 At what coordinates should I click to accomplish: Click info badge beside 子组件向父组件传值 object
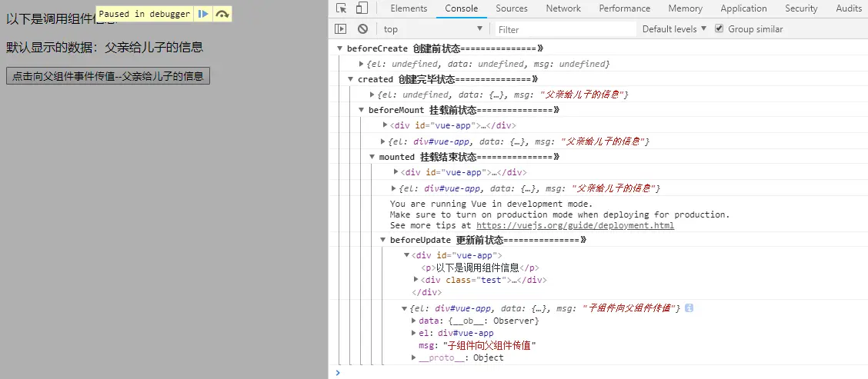point(689,308)
